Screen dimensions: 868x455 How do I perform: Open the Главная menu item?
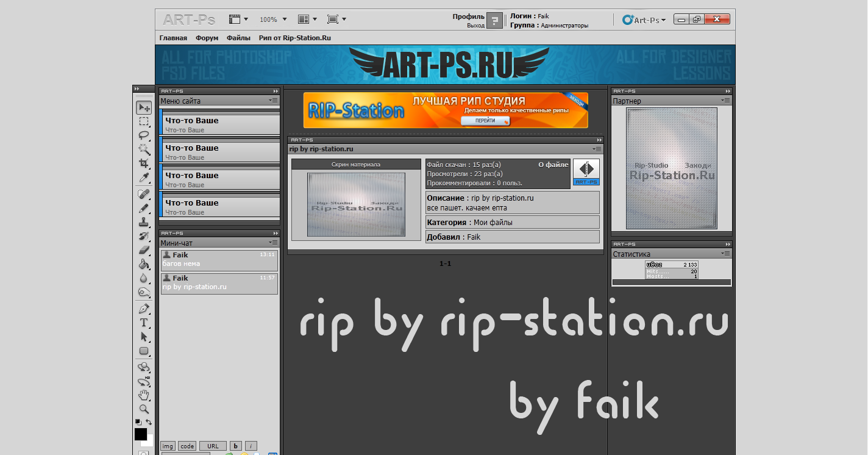[x=173, y=38]
